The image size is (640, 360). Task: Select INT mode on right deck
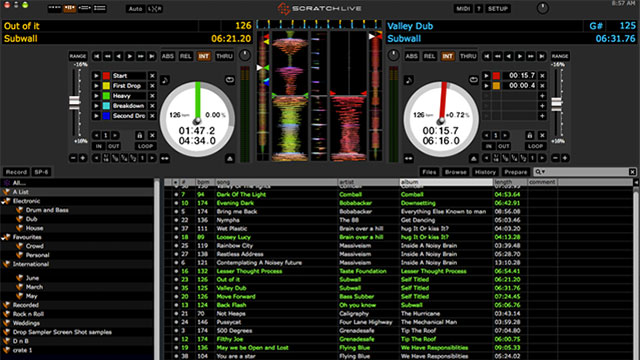coord(447,56)
